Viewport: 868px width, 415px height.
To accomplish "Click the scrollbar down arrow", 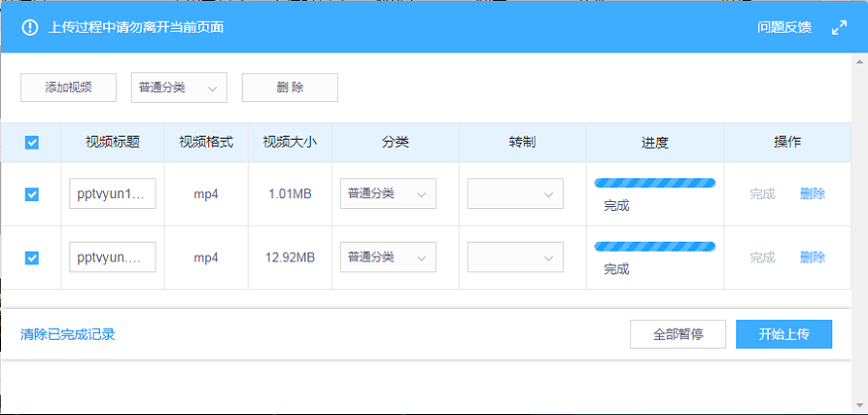I will [860, 407].
